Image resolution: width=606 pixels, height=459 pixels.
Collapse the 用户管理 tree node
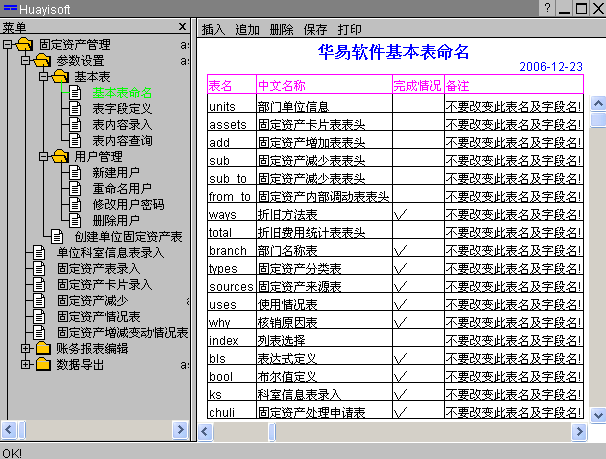(43, 156)
